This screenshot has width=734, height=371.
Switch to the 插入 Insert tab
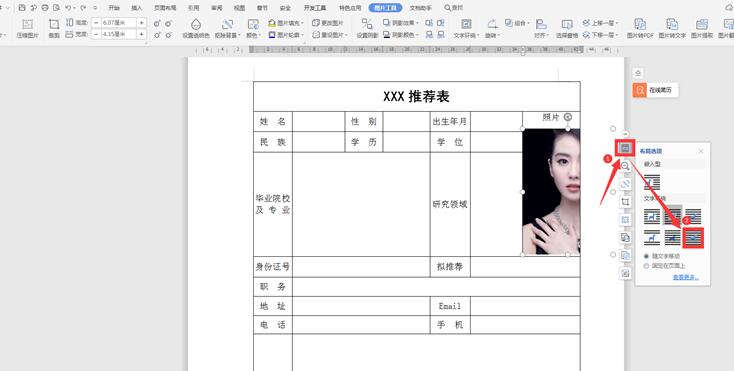(x=137, y=8)
